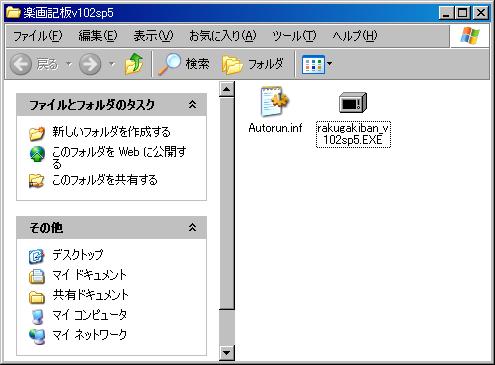Screen dimensions: 495x365
Task: Open the Forward history dropdown arrow
Action: pos(112,64)
